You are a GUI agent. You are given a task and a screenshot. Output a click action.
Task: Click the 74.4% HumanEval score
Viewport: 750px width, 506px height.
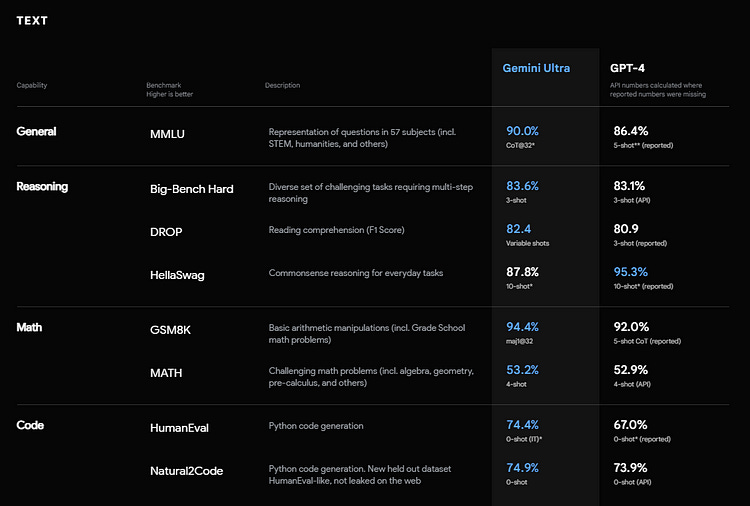522,425
